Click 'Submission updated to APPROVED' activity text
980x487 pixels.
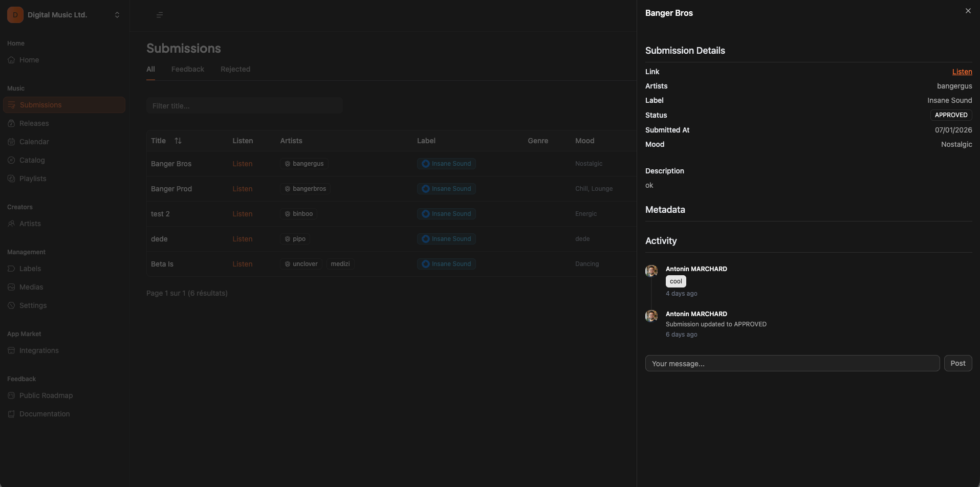(716, 324)
